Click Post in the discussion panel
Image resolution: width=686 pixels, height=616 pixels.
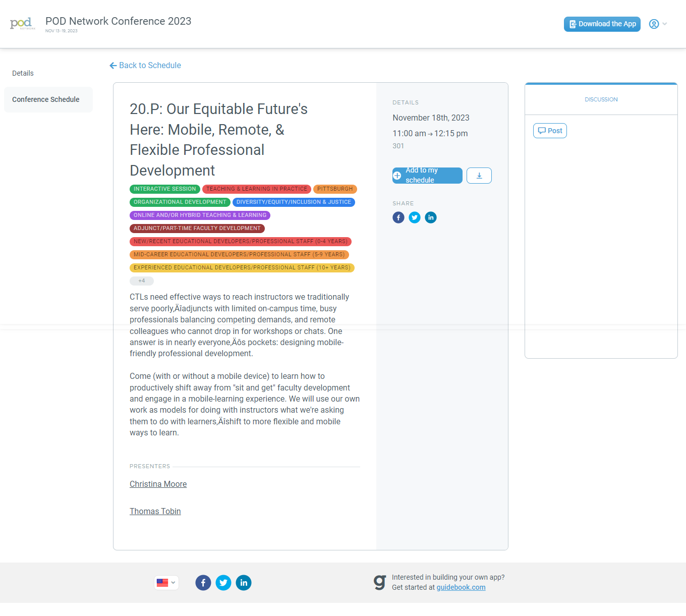(x=550, y=131)
